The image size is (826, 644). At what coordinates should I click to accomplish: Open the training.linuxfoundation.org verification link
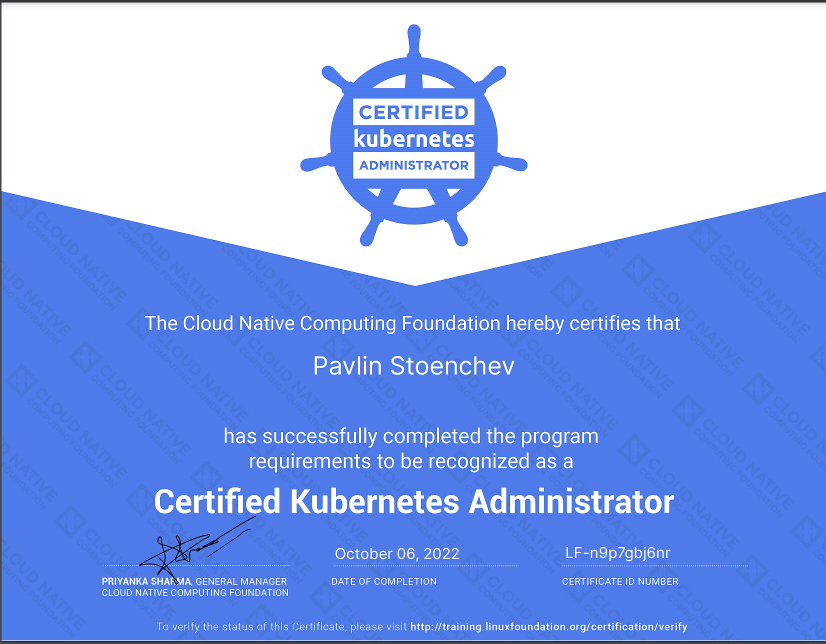click(549, 627)
